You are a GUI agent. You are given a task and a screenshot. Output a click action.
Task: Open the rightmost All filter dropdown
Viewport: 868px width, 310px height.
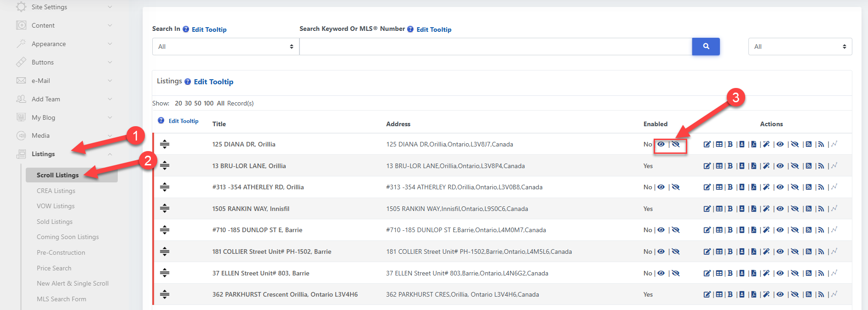(x=799, y=47)
